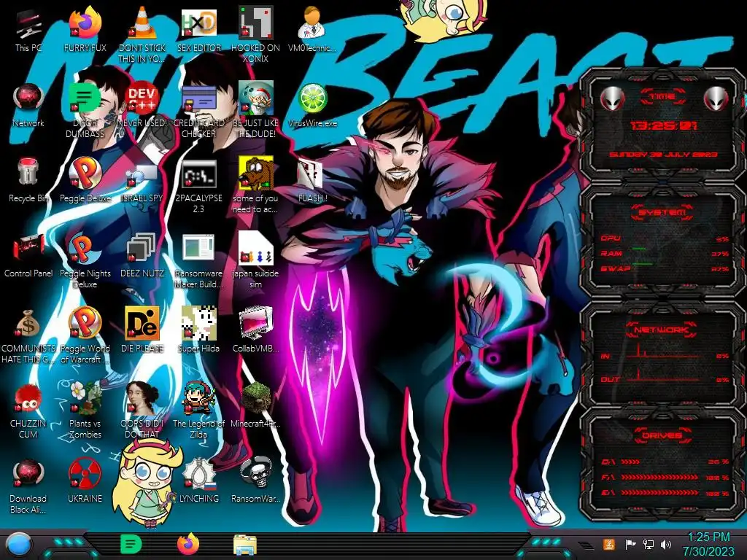This screenshot has width=747, height=560.
Task: Click the NETWORK widget header
Action: (x=662, y=330)
